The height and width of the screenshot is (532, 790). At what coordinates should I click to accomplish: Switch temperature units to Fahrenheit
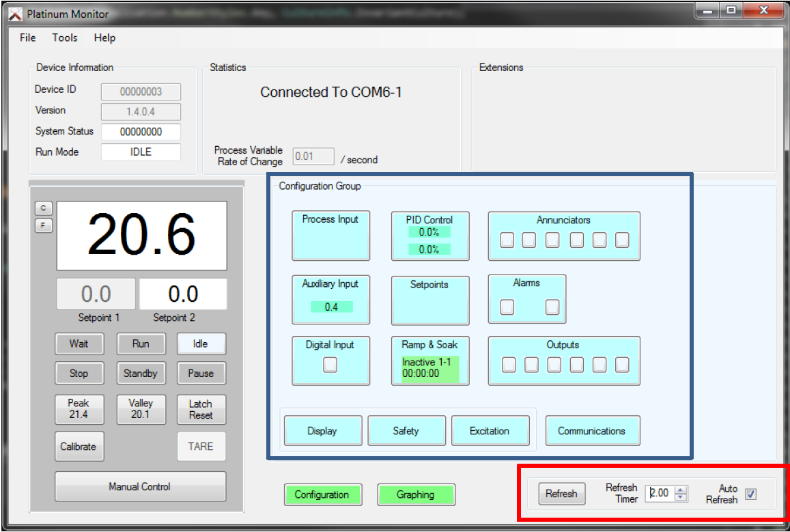coord(43,225)
